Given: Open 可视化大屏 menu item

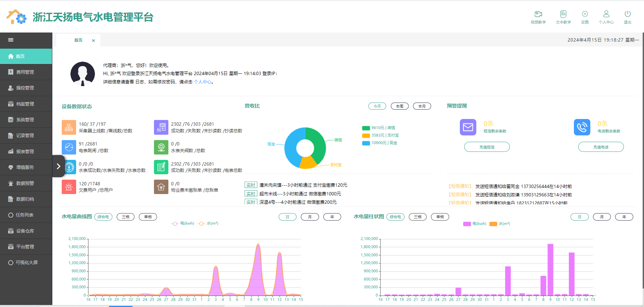Looking at the screenshot, I should tap(26, 262).
